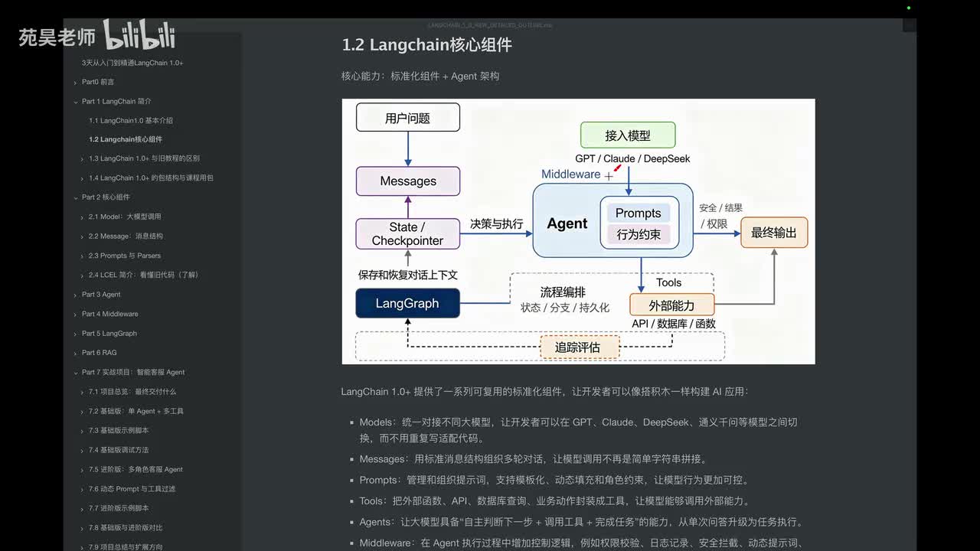Screen dimensions: 980x551
Task: Click the Models bullet about 统一对接不同大模型
Action: point(579,430)
